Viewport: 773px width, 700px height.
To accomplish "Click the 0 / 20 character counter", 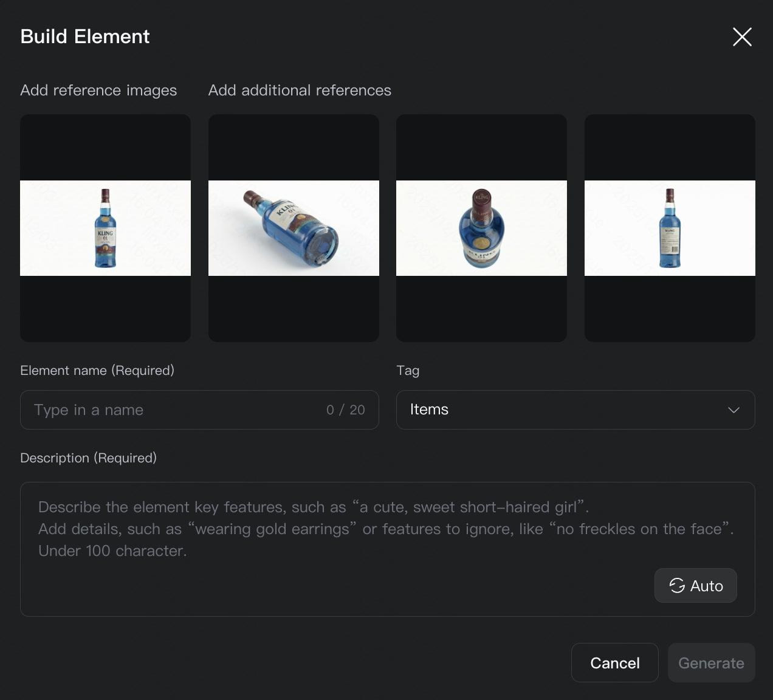I will click(346, 410).
